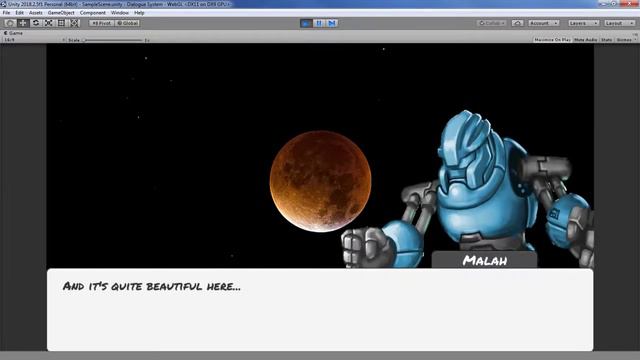This screenshot has height=360, width=640.
Task: Click the Unity logo in title bar
Action: 3,4
